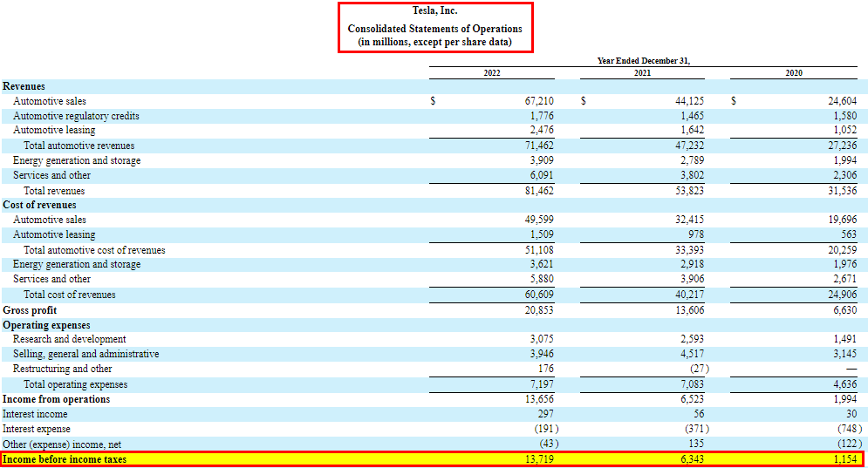Select interest income value 297
The height and width of the screenshot is (468, 868).
click(545, 414)
